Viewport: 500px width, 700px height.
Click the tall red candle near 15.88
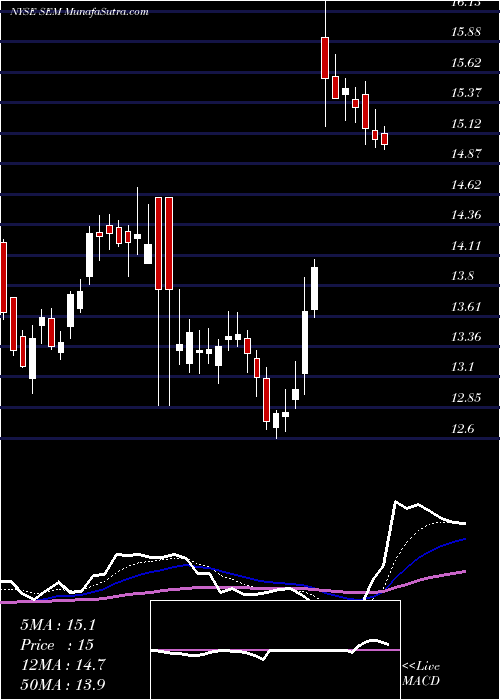point(325,58)
